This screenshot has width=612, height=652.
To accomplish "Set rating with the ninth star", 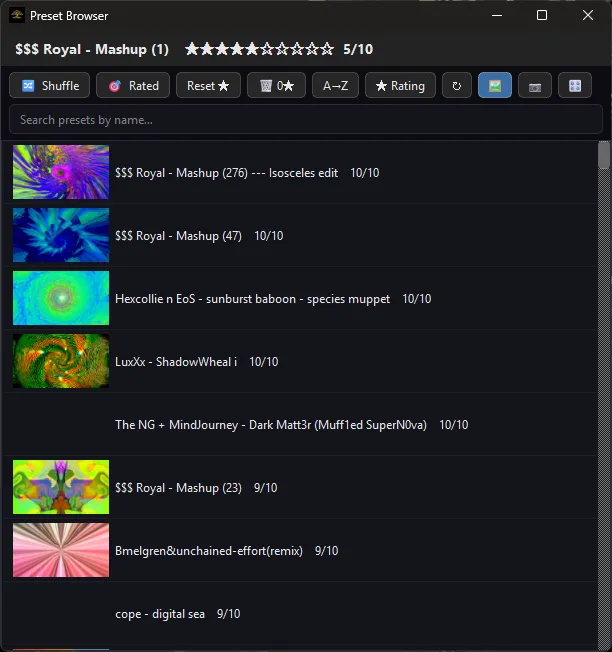I will tap(312, 49).
